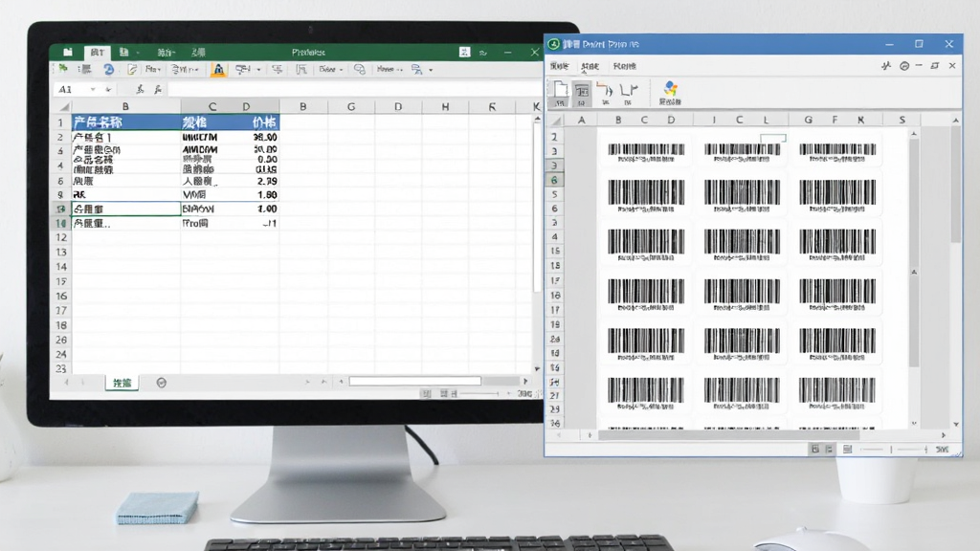Click column header H in the spreadsheet
The height and width of the screenshot is (551, 980).
[445, 107]
